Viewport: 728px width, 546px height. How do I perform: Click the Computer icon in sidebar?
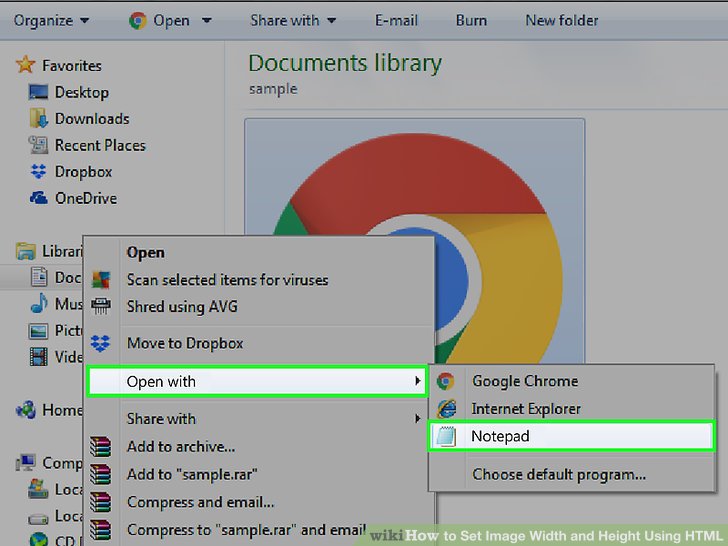click(x=26, y=462)
